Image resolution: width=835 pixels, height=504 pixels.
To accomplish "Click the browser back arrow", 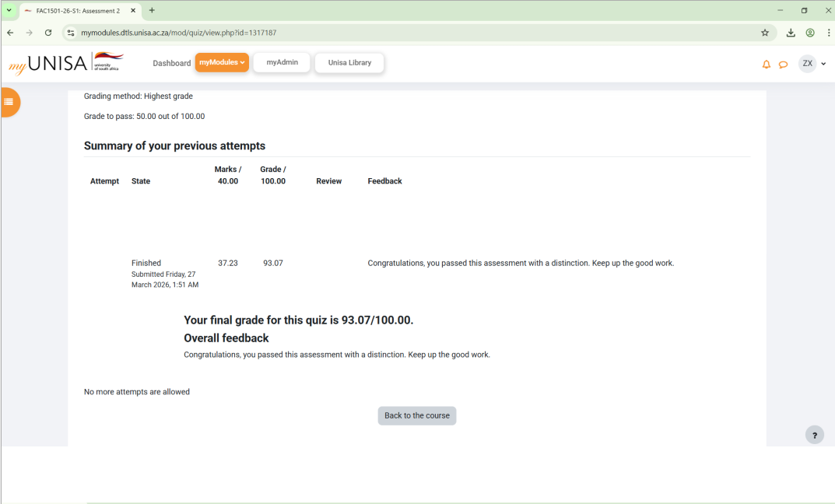I will [10, 33].
